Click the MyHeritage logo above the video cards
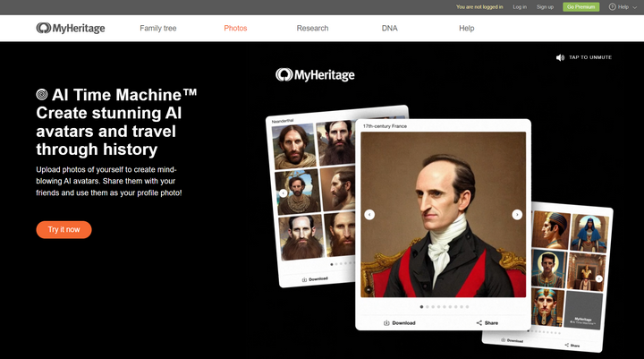Screen dimensions: 644x359 315,75
